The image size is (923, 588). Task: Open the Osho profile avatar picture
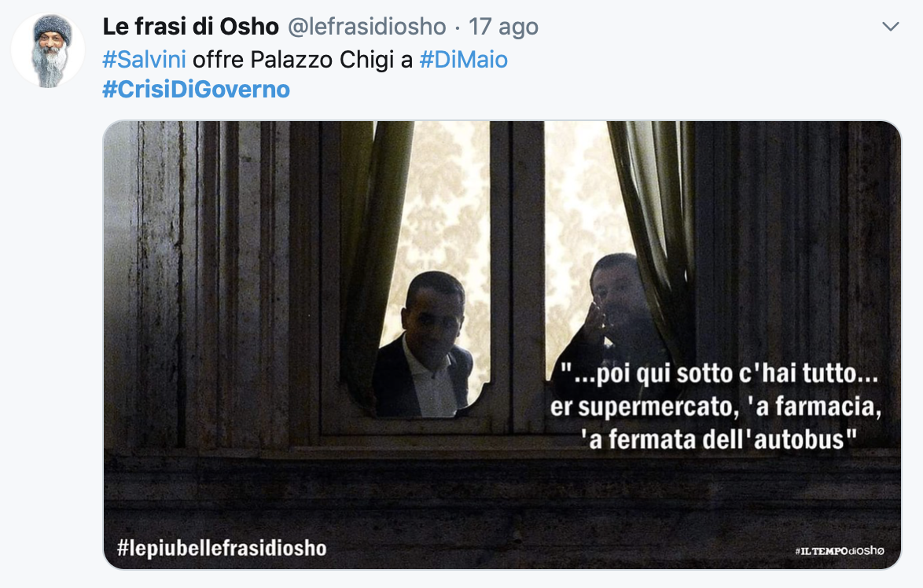48,50
